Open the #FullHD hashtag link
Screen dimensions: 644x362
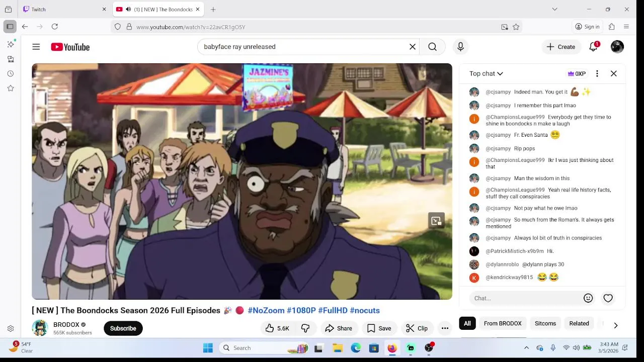pyautogui.click(x=333, y=311)
